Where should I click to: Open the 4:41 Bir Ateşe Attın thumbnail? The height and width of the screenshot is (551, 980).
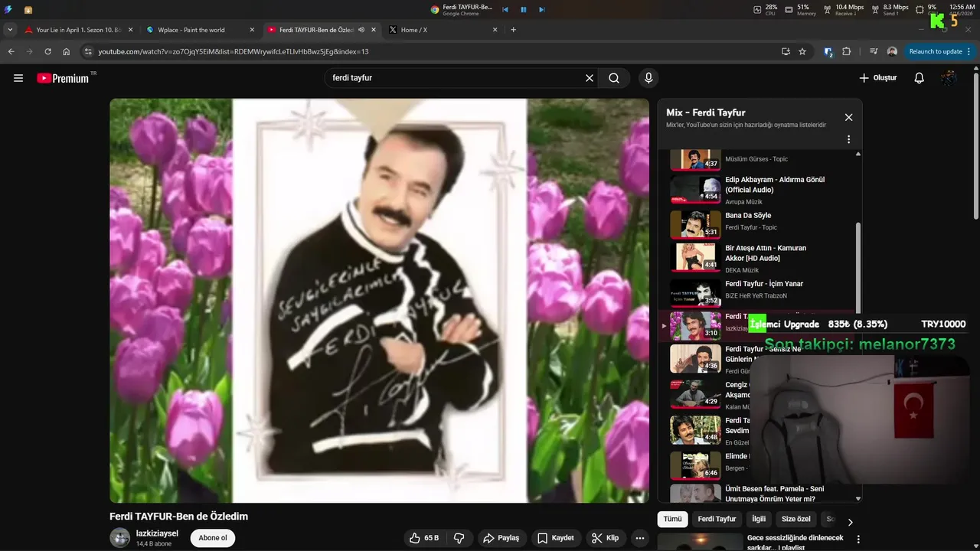click(695, 257)
